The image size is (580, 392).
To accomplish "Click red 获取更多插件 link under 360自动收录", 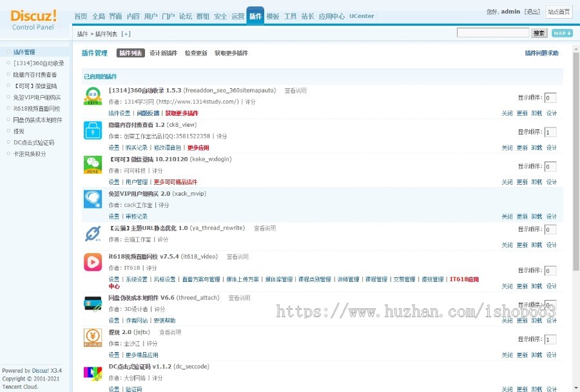I will click(182, 113).
